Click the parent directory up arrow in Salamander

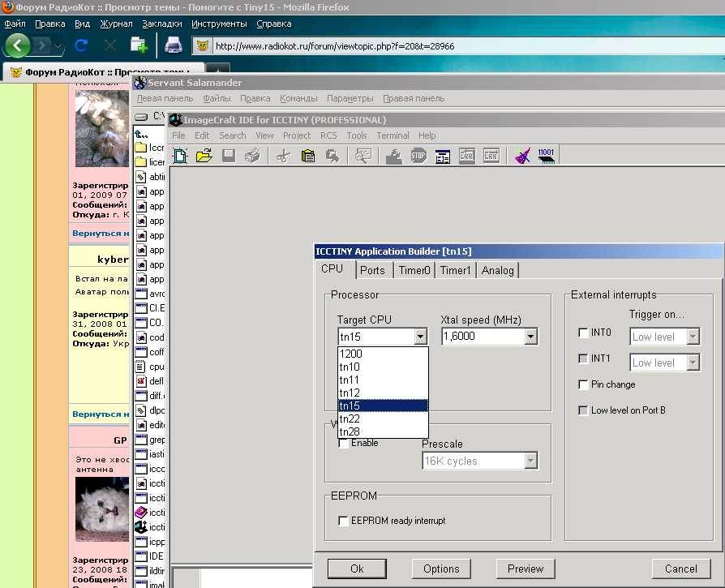pyautogui.click(x=141, y=135)
